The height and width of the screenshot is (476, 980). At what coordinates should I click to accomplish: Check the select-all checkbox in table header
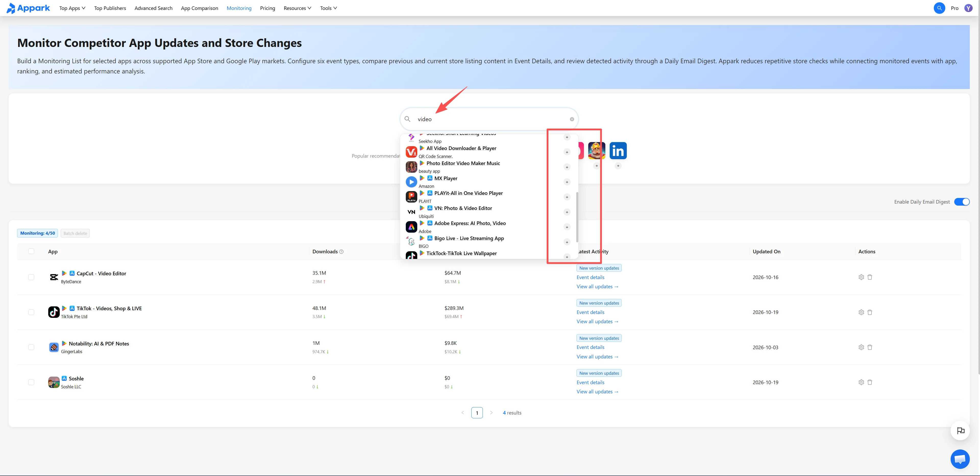[x=31, y=251]
